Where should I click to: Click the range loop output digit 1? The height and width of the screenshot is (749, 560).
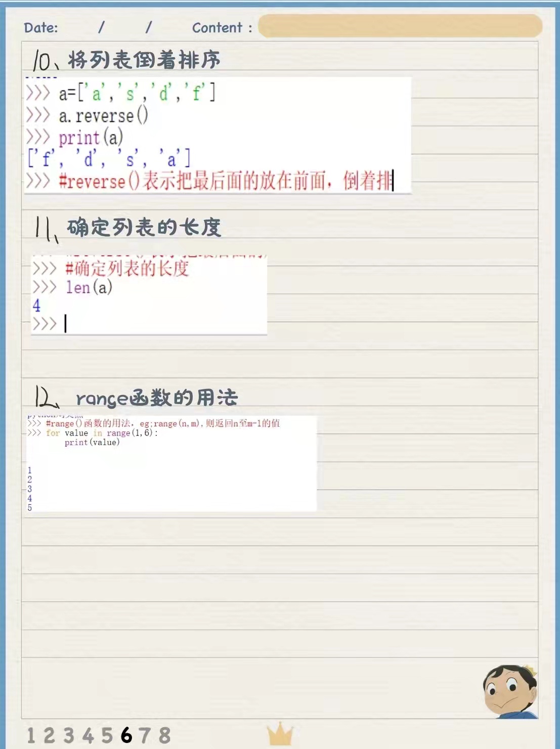click(29, 470)
